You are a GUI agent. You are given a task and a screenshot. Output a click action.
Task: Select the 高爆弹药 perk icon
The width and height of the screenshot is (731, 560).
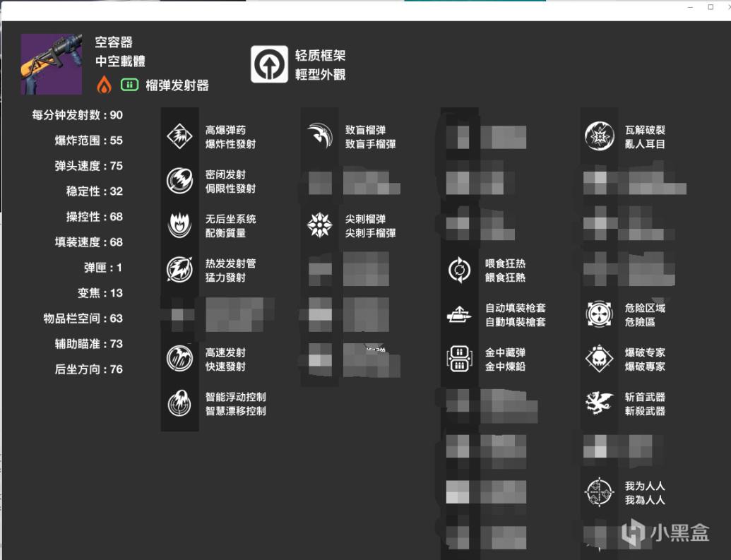coord(179,136)
